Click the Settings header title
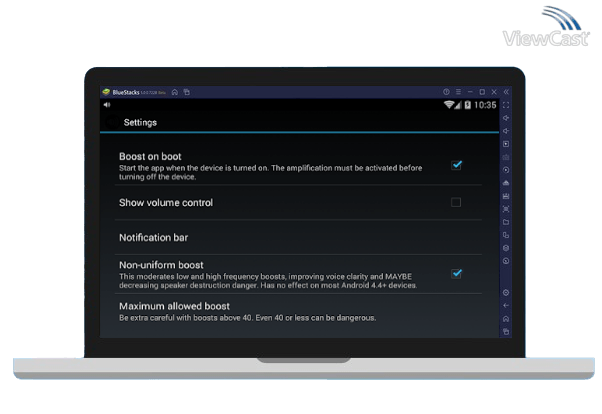The height and width of the screenshot is (414, 602). (140, 123)
